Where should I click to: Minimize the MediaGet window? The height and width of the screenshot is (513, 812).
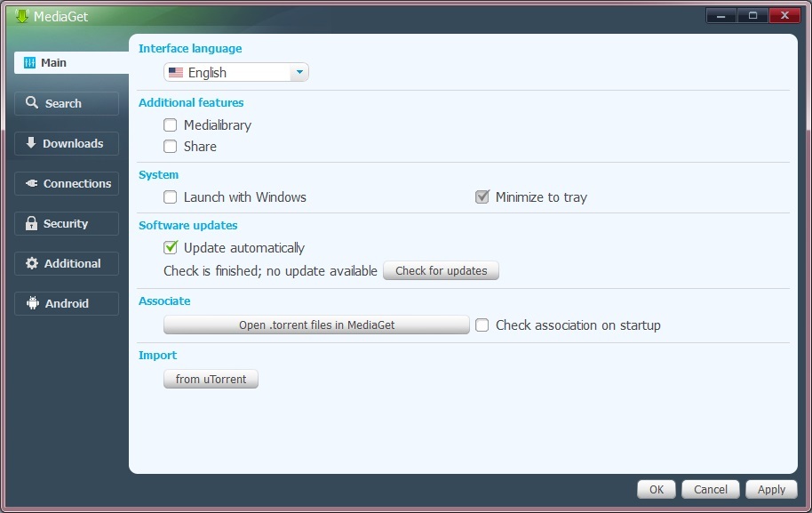click(x=720, y=15)
